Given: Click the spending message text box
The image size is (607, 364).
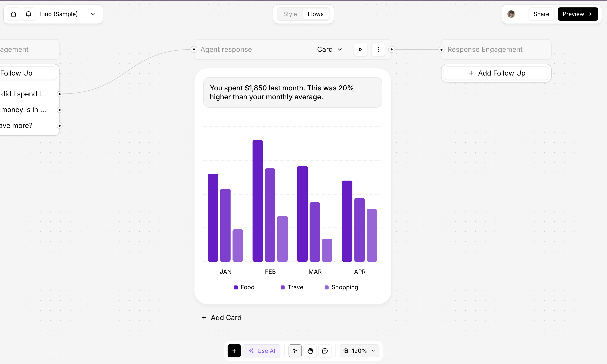Looking at the screenshot, I should pos(293,92).
